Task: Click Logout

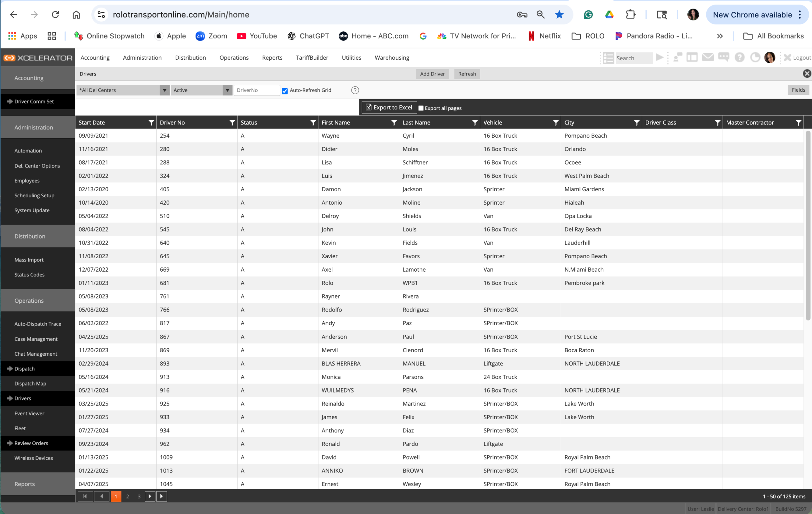Action: [797, 58]
